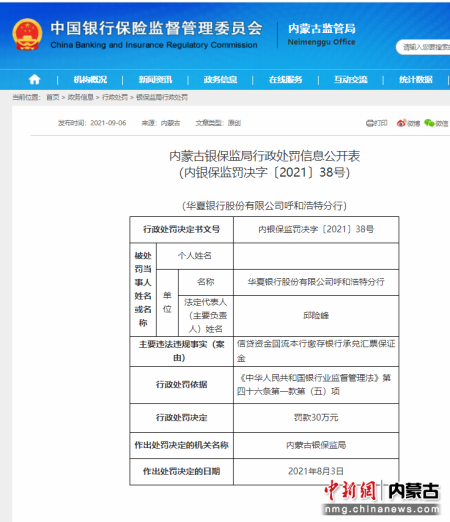Open the 政务信息 menu
This screenshot has width=450, height=522.
[220, 79]
